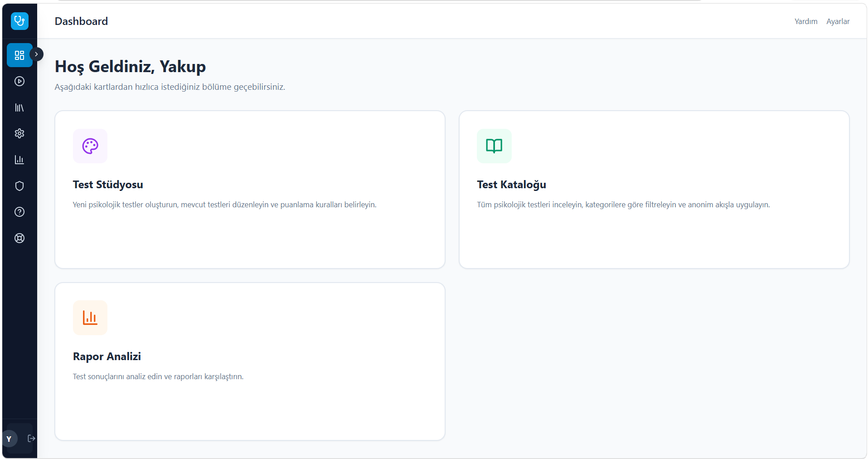868x459 pixels.
Task: Open the library books sidebar icon
Action: (x=19, y=107)
